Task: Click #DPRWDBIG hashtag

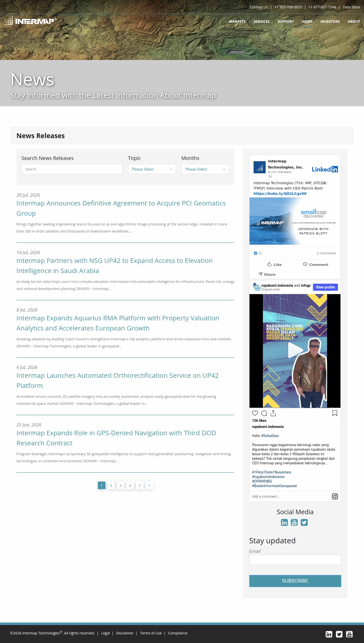Action: point(262,481)
